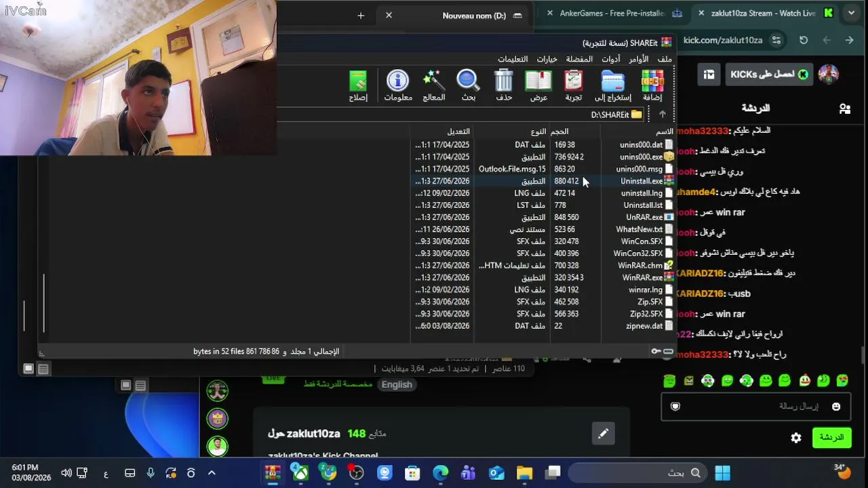The image size is (868, 488).
Task: Click the Delete (حذف) trash icon
Action: tap(504, 86)
